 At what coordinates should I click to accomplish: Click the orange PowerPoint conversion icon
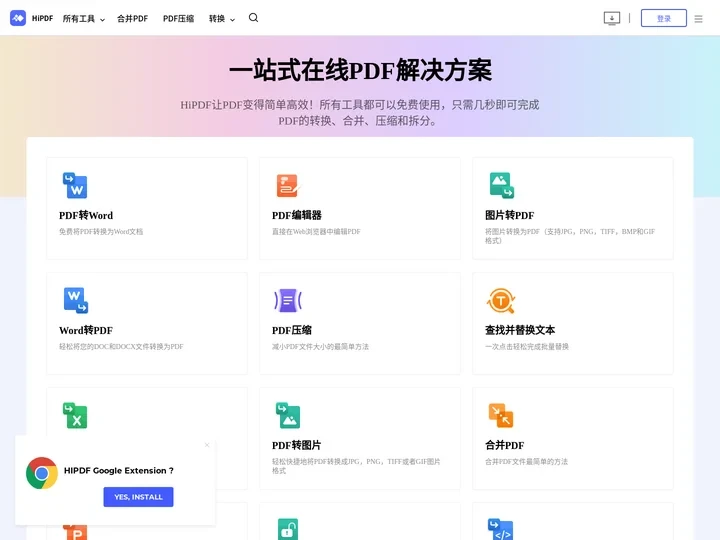(75, 532)
